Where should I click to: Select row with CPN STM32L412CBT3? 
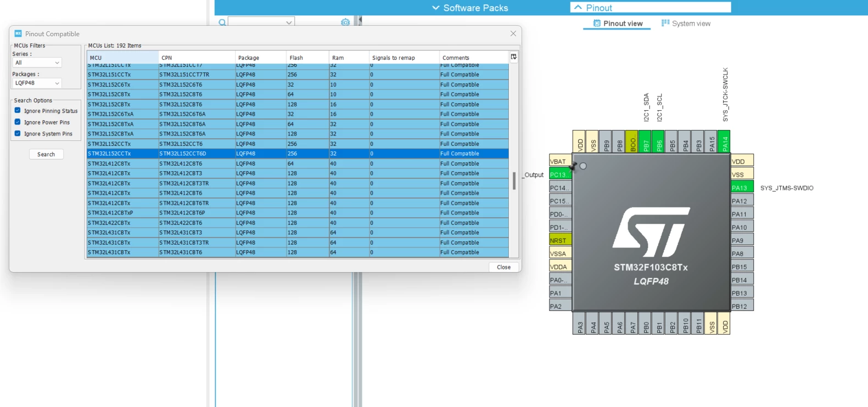coord(298,173)
